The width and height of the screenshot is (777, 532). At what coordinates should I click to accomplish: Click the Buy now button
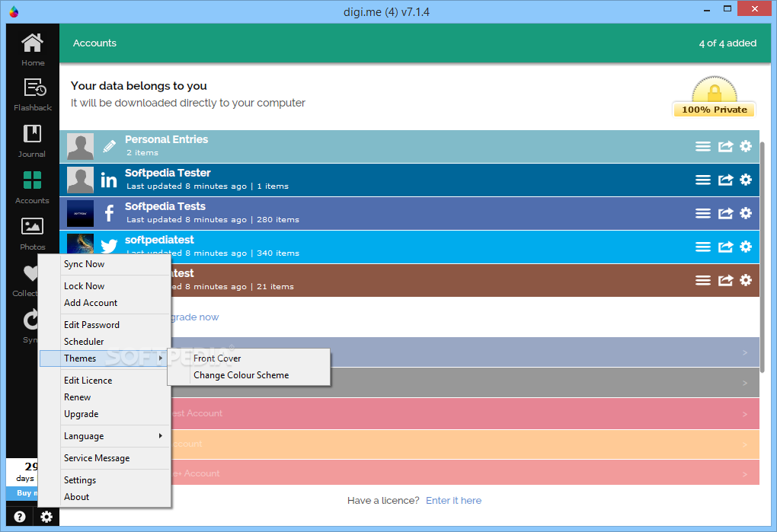(22, 493)
